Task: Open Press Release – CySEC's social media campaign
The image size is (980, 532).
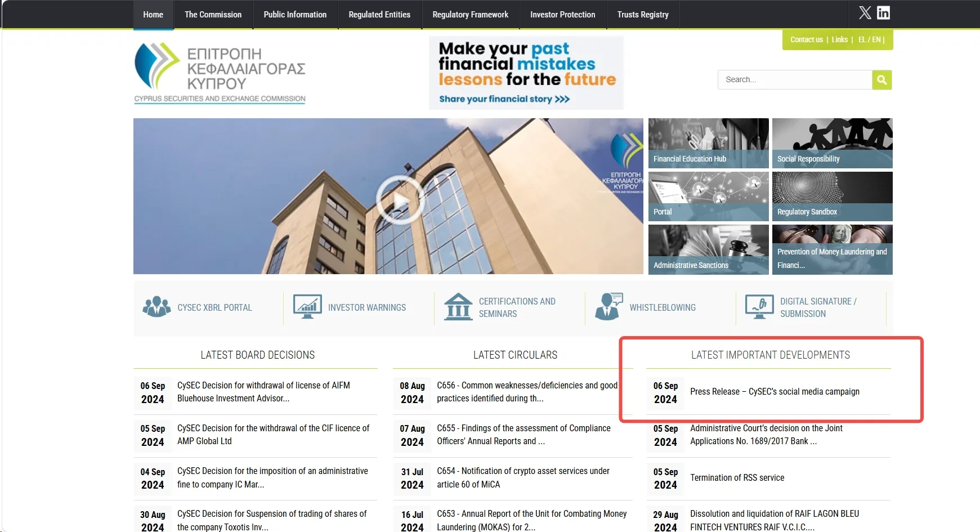Action: point(775,392)
